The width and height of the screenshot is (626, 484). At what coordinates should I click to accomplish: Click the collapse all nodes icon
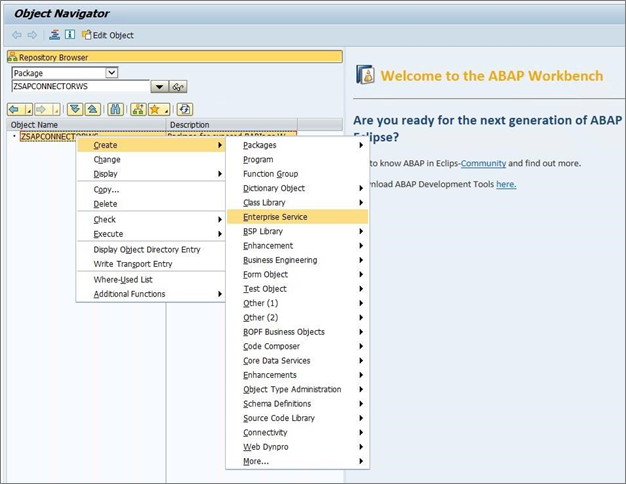click(92, 109)
